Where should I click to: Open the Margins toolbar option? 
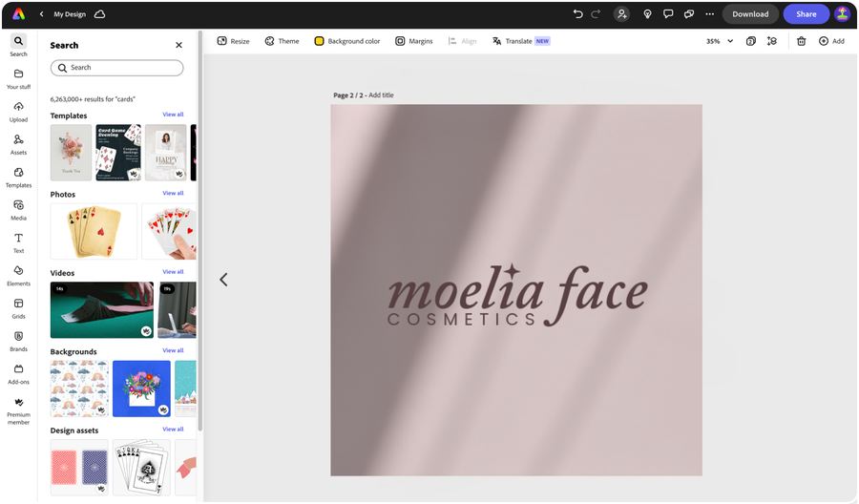pyautogui.click(x=414, y=41)
